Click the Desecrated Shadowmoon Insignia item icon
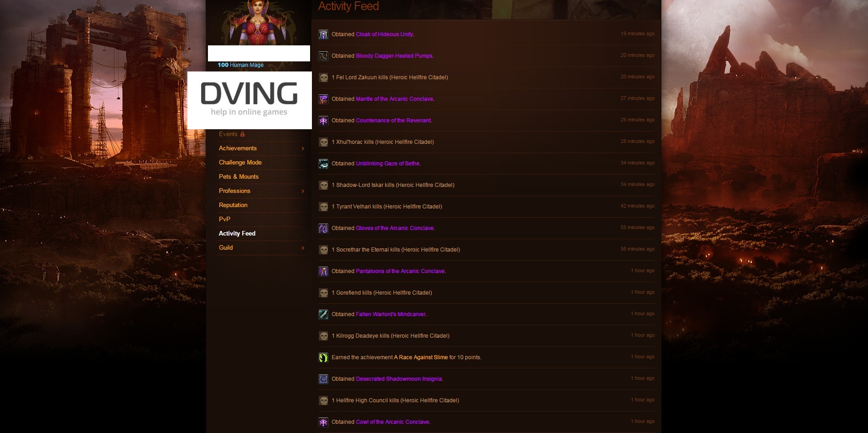This screenshot has height=433, width=868. [x=323, y=379]
